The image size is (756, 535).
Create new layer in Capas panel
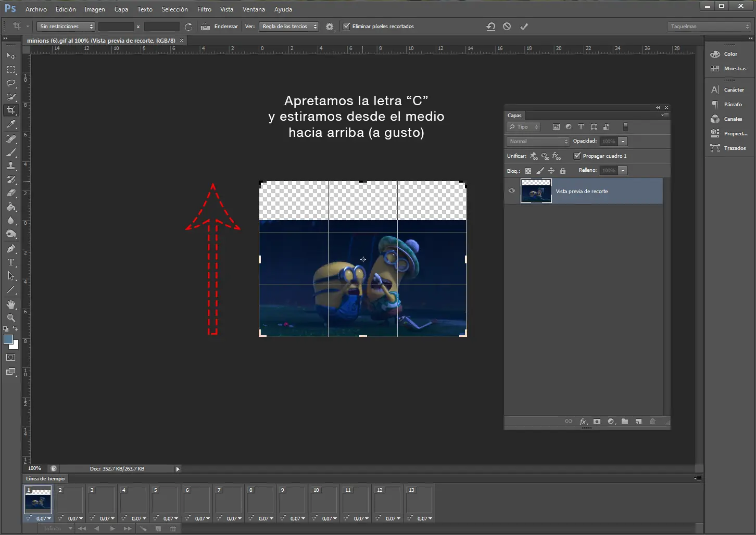[x=639, y=422]
